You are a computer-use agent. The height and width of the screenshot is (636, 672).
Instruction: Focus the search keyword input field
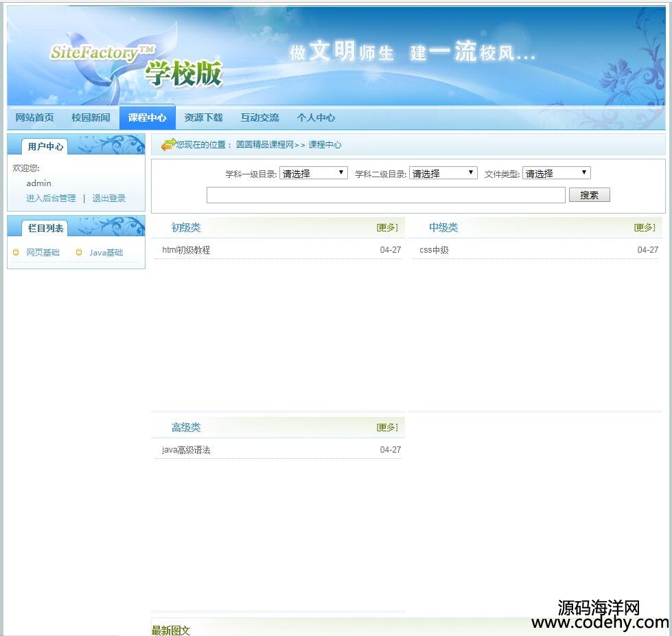tap(386, 195)
